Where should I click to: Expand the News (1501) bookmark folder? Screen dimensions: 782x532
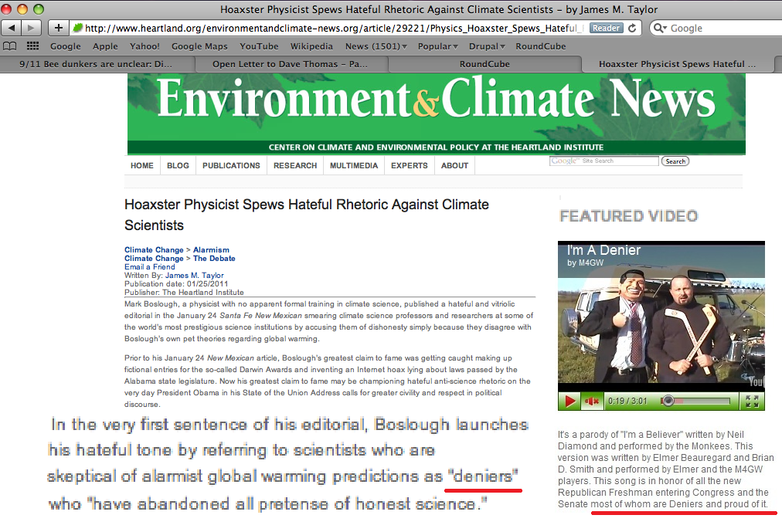pos(376,46)
